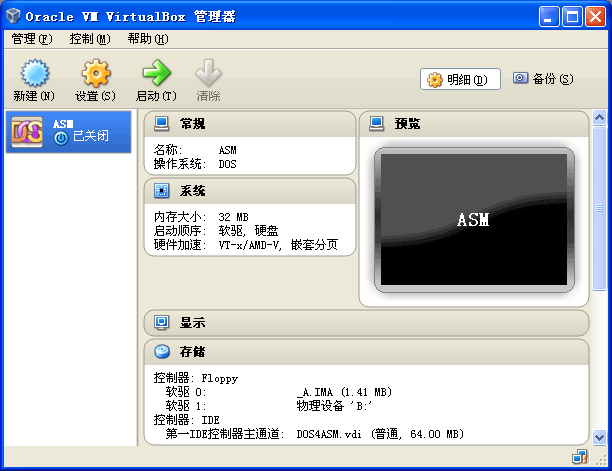Click the greyed Discard (清除) arrow icon
The height and width of the screenshot is (471, 612).
coord(208,73)
